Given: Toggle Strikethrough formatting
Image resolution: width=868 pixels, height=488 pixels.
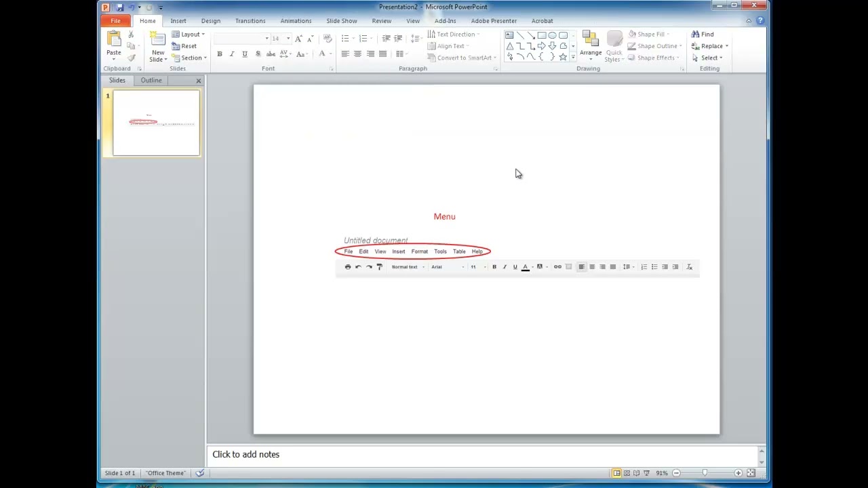Looking at the screenshot, I should point(271,54).
